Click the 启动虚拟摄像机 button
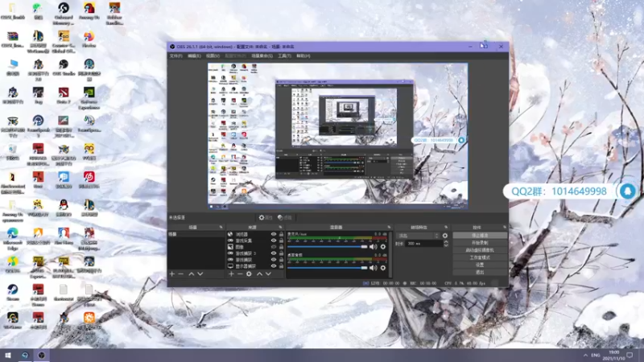The width and height of the screenshot is (644, 362). (480, 250)
